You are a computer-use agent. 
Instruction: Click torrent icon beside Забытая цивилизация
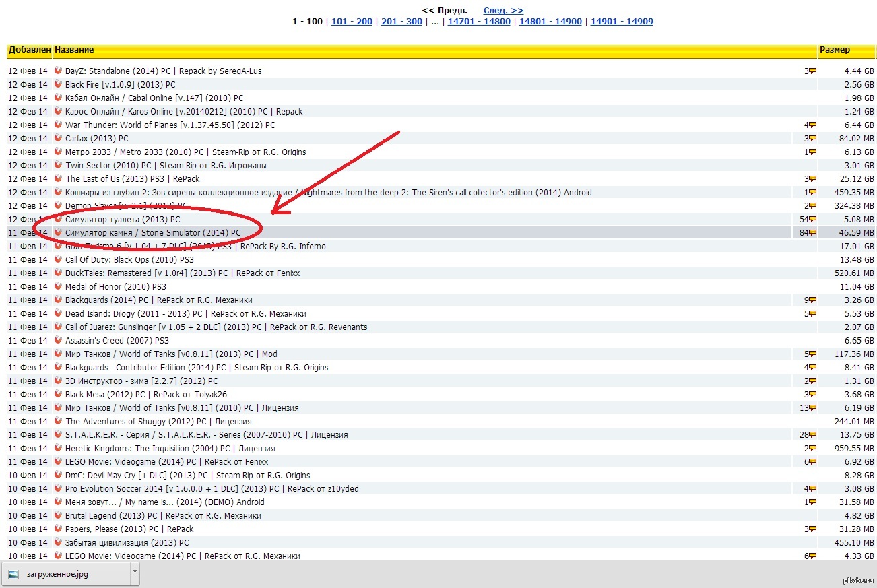click(58, 542)
